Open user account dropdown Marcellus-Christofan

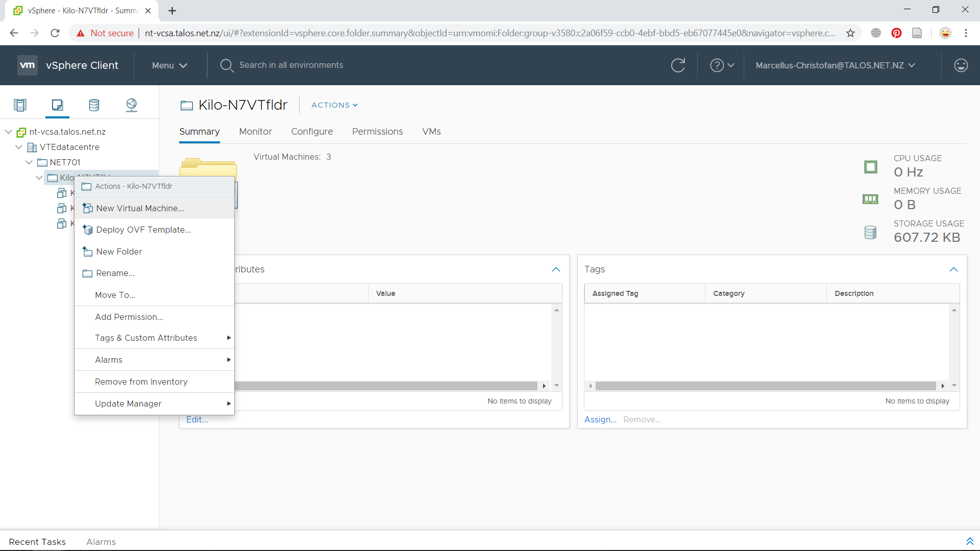[x=835, y=65]
